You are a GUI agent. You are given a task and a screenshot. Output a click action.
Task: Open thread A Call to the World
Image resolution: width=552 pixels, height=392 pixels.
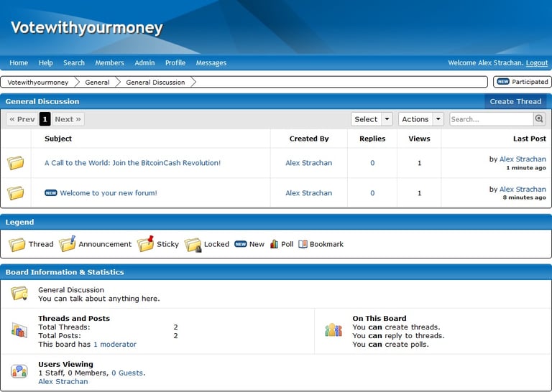pos(132,163)
